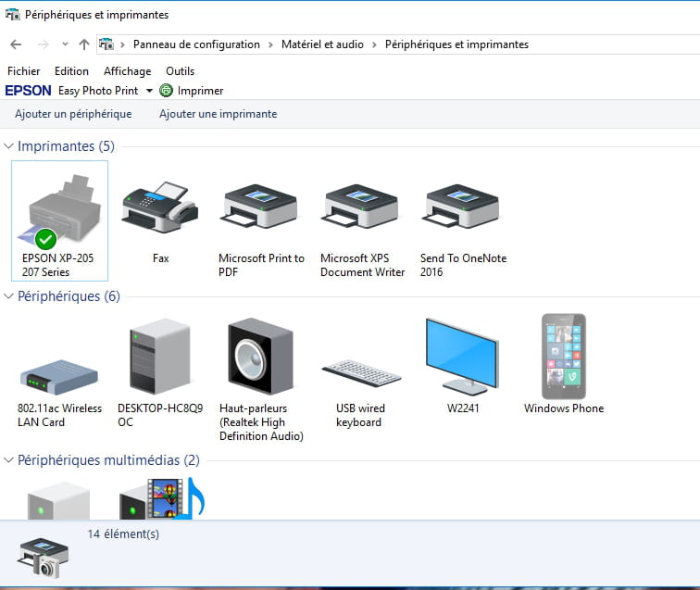Image resolution: width=700 pixels, height=590 pixels.
Task: Collapse the Périphériques multimédias (2) group
Action: [8, 460]
